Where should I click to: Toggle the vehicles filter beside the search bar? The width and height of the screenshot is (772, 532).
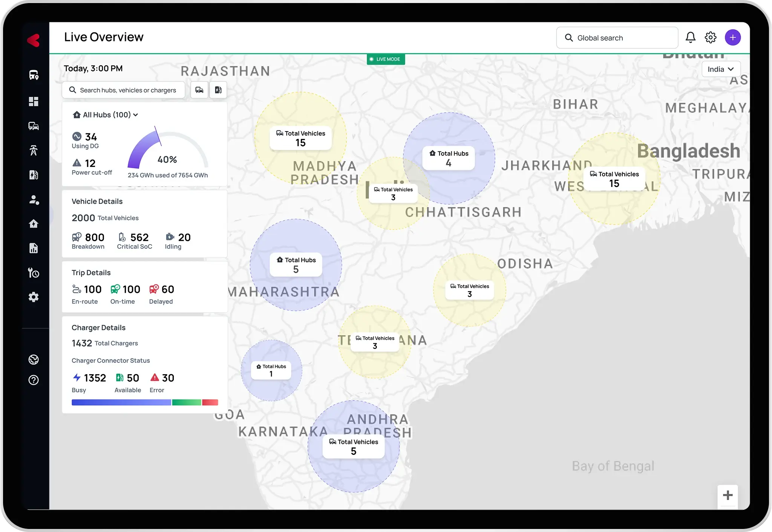click(x=199, y=90)
